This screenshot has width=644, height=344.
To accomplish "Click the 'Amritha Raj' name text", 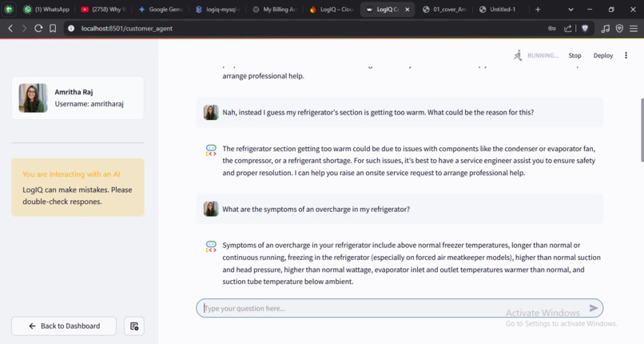I will (x=74, y=92).
